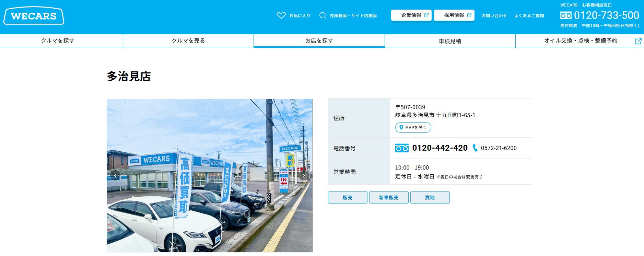
Task: Click external link icon beside オイル交換・点検・整備予約
Action: 638,41
